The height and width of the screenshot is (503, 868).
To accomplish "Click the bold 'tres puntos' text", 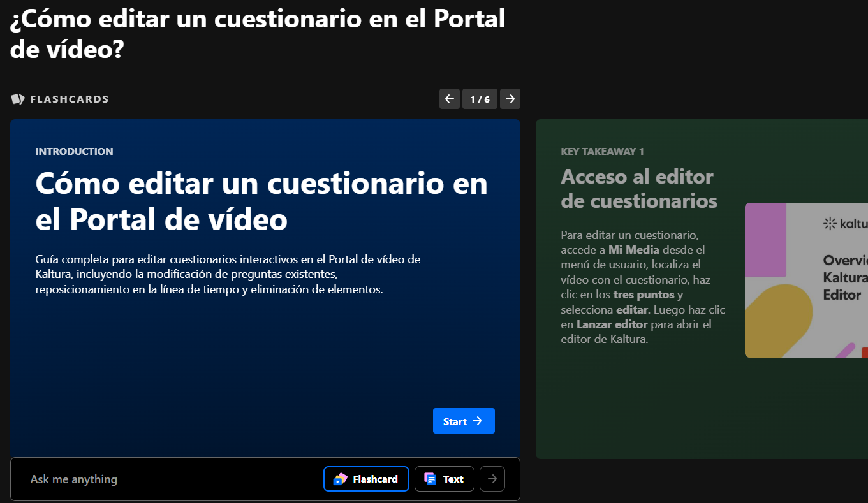I will click(644, 295).
